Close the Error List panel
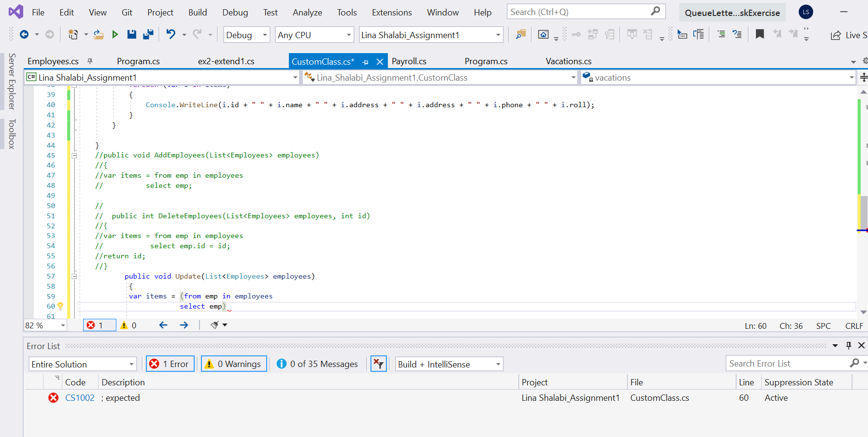The width and height of the screenshot is (868, 437). point(861,345)
